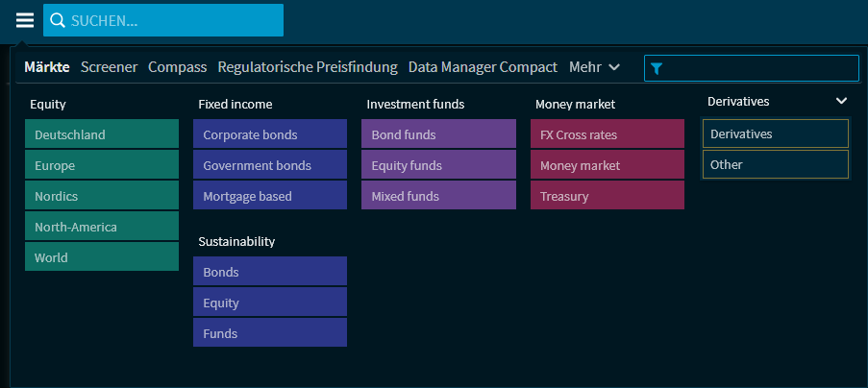
Task: Open the Treasury money market tile
Action: tap(607, 196)
